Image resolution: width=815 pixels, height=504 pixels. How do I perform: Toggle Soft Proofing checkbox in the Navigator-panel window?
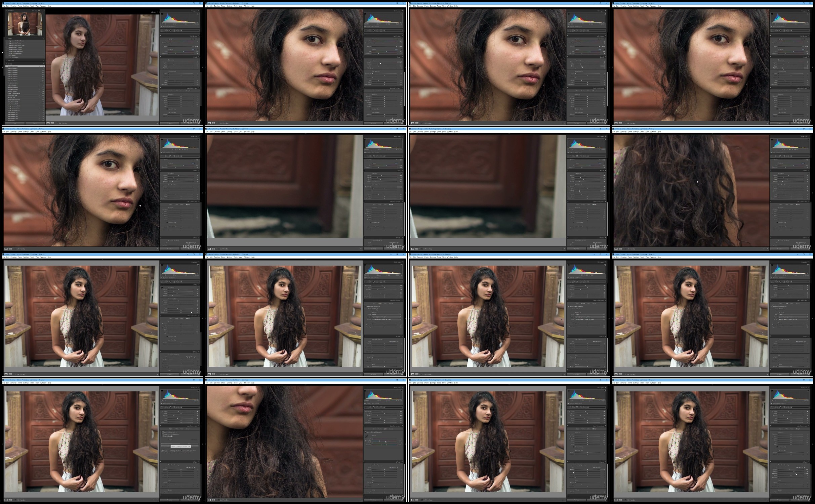click(57, 123)
